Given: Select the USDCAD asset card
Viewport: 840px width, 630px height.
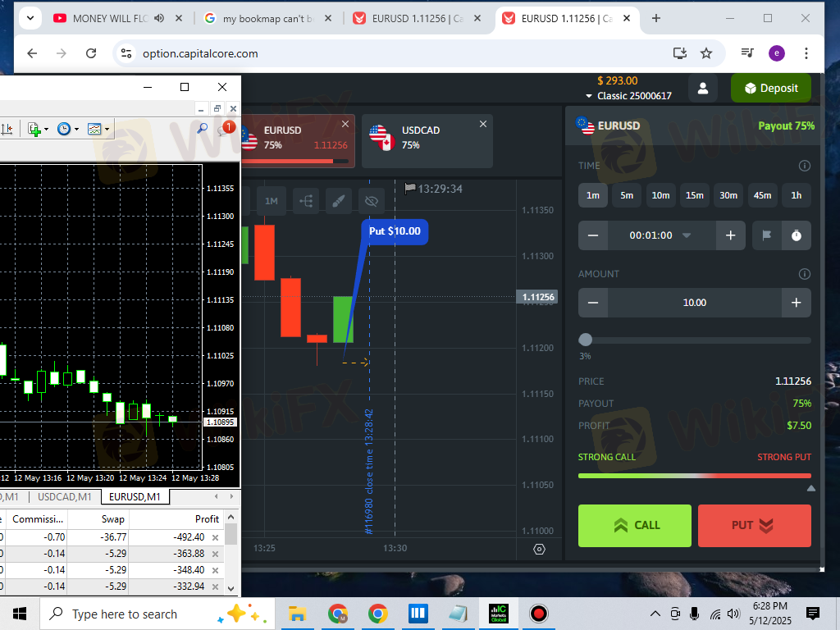Looking at the screenshot, I should point(427,140).
